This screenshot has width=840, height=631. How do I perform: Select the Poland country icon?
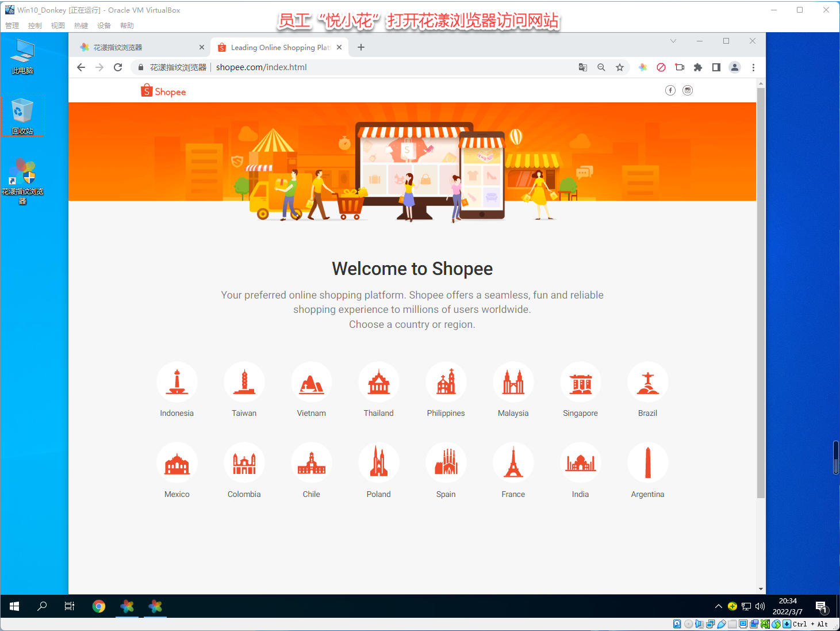pos(379,462)
